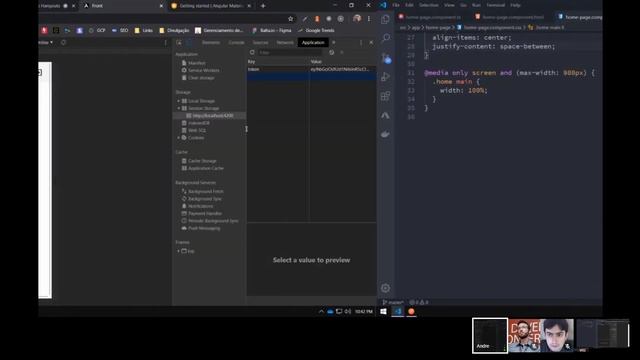Screen dimensions: 640x360
Task: Collapse the Session Storage tree node
Action: click(178, 108)
